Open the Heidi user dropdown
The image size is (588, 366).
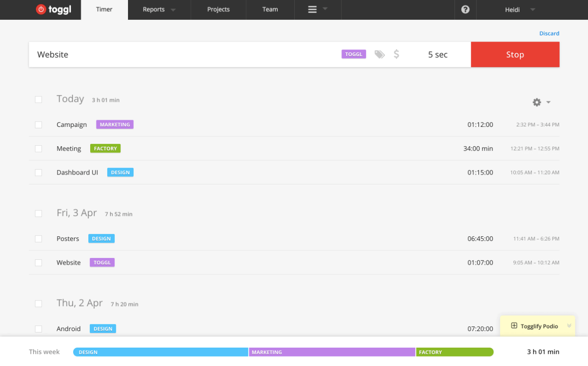pyautogui.click(x=533, y=10)
